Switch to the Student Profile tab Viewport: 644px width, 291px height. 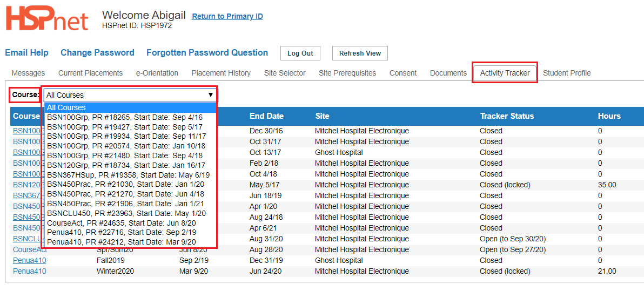coord(567,73)
